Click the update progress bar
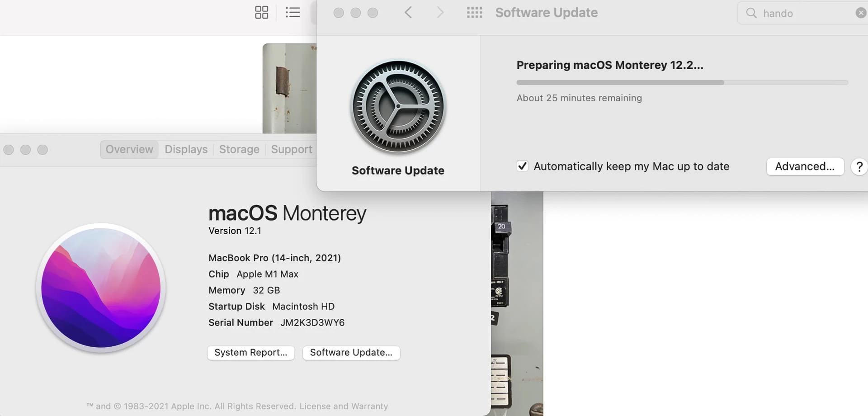Image resolution: width=868 pixels, height=416 pixels. click(682, 83)
